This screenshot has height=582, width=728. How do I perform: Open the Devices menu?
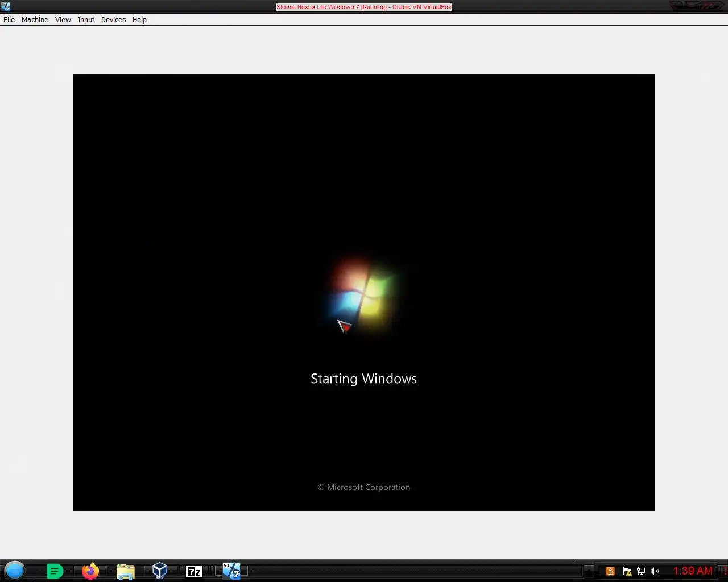[x=113, y=19]
